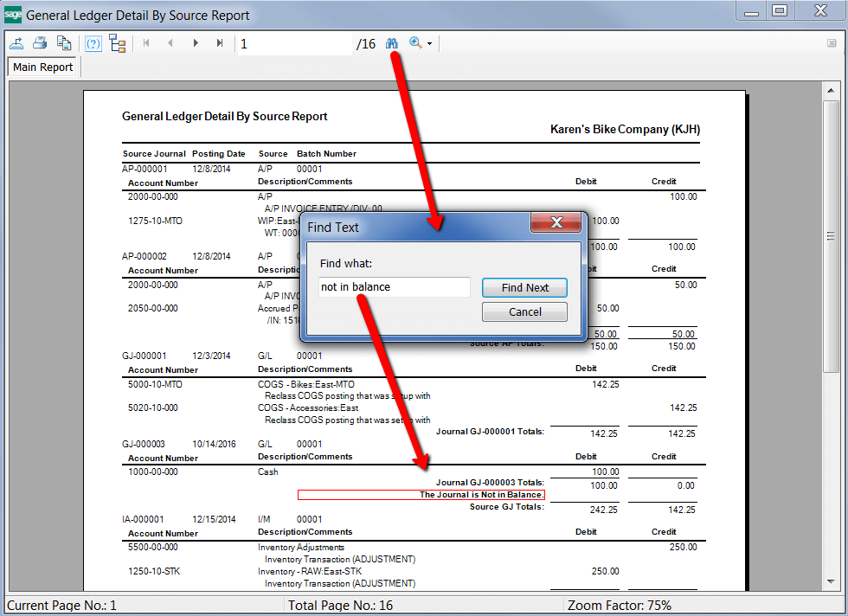Jump to the last page
848x616 pixels.
click(219, 42)
